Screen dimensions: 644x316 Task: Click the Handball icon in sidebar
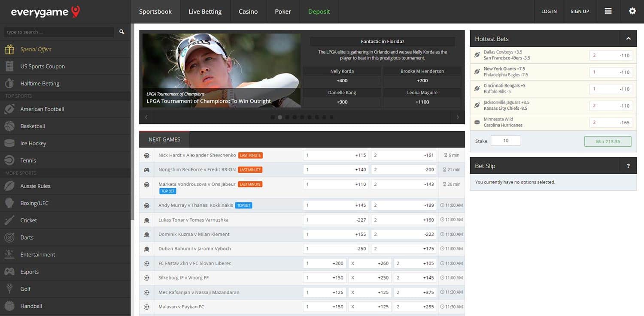coord(9,306)
